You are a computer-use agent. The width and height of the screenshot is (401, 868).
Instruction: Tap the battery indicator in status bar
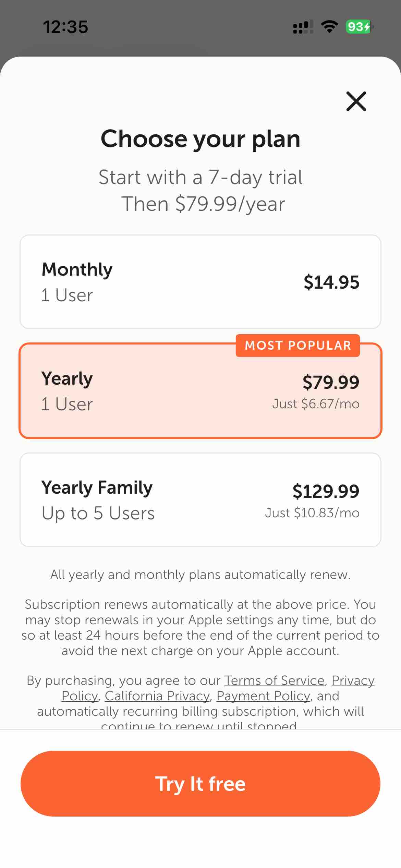click(359, 27)
